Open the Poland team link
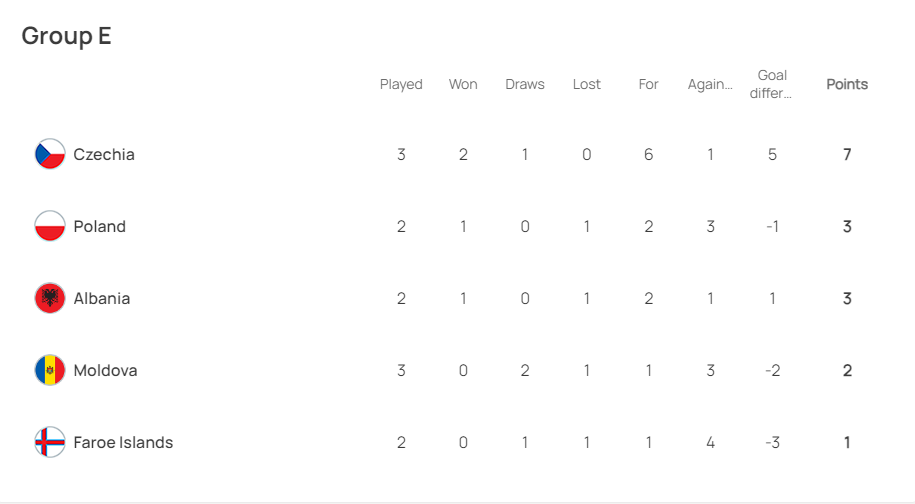 click(99, 226)
